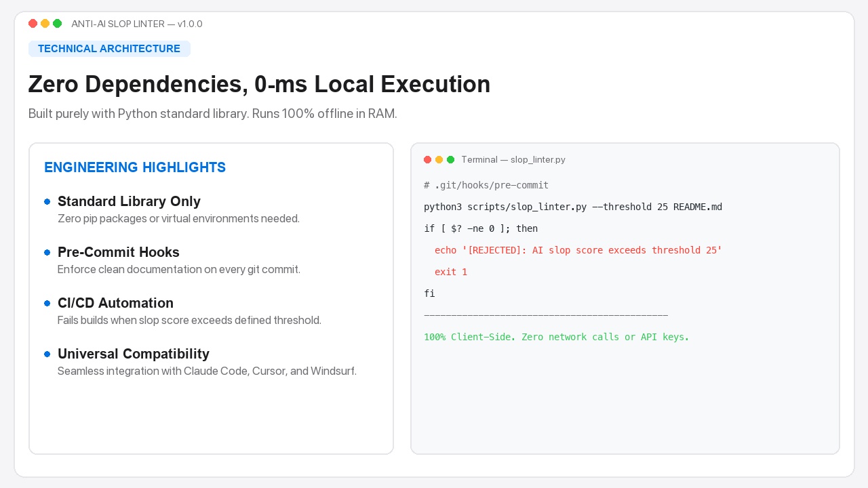Click the "# .git/hooks/pre-commit" comment line
Image resolution: width=868 pixels, height=488 pixels.
pyautogui.click(x=486, y=185)
